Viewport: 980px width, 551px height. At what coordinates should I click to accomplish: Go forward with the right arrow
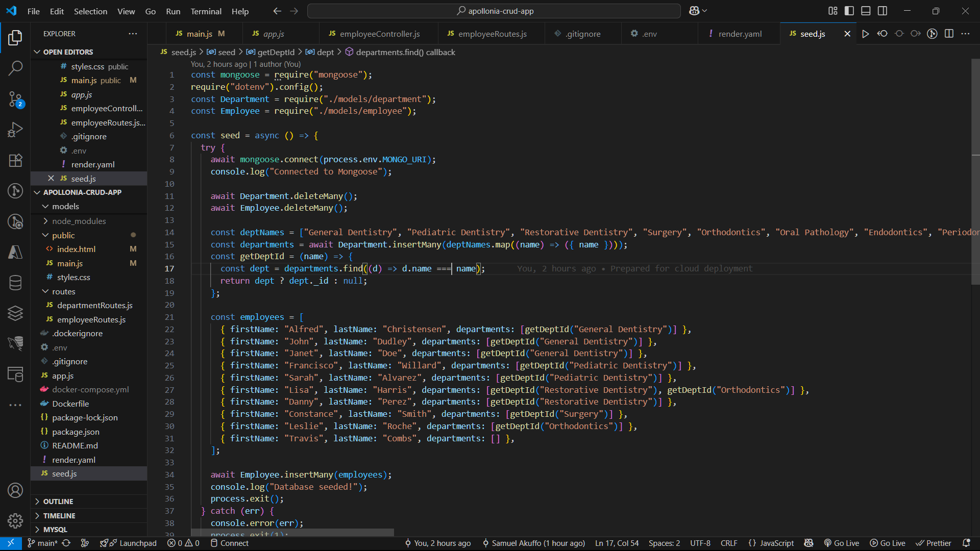click(294, 11)
